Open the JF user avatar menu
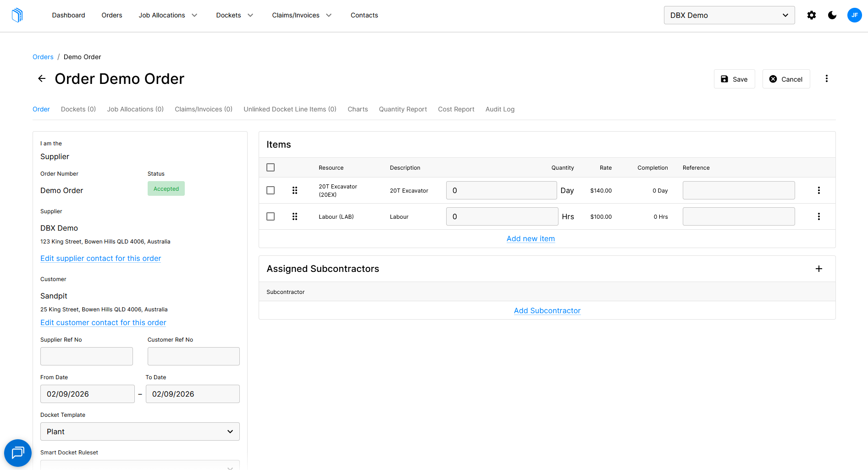This screenshot has height=470, width=868. (x=855, y=15)
